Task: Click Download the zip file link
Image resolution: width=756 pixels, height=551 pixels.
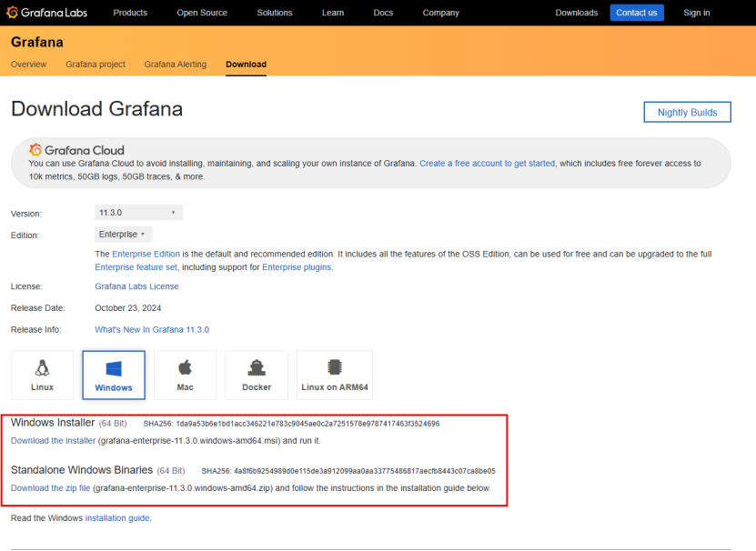Action: pos(51,488)
